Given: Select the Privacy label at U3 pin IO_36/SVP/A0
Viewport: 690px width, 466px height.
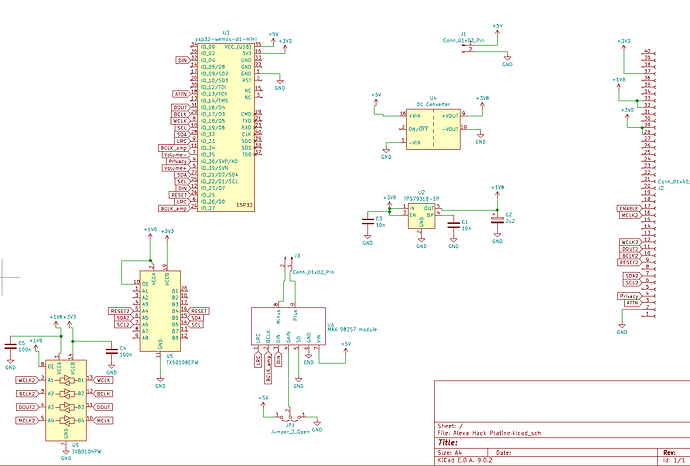Looking at the screenshot, I should pos(178,161).
